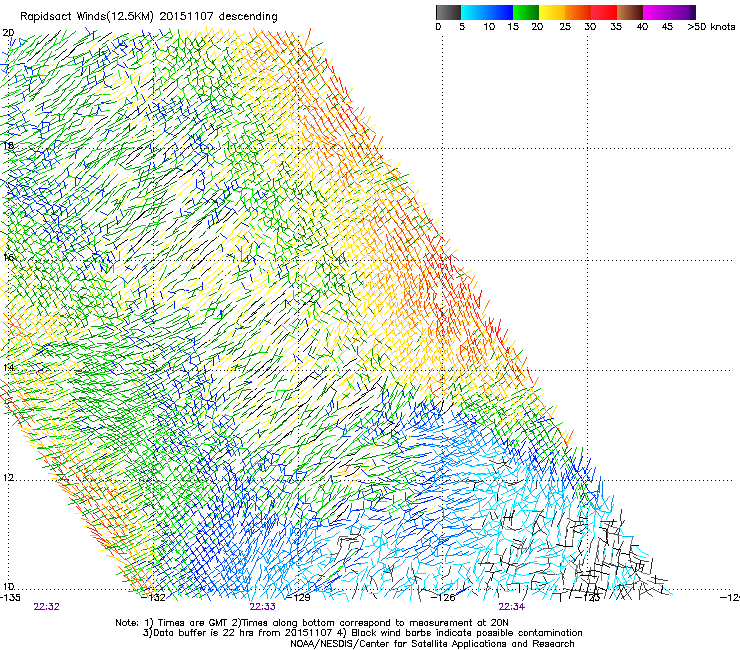The height and width of the screenshot is (650, 740).
Task: Click the magenta 40-45 knots legend swatch
Action: [656, 12]
